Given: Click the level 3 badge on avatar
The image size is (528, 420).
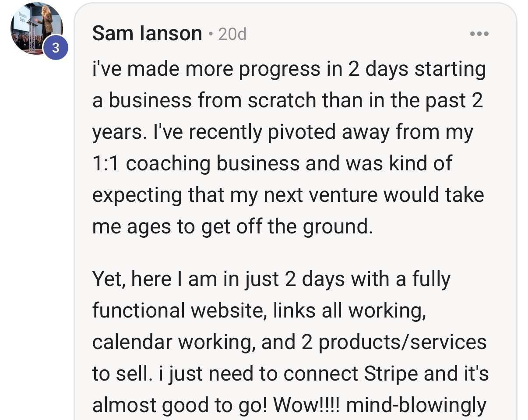Looking at the screenshot, I should click(56, 47).
